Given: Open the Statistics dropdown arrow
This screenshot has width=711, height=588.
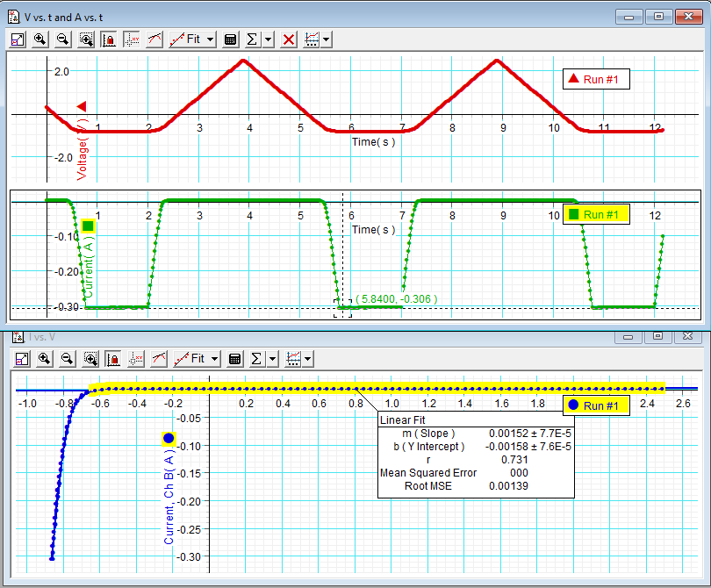Looking at the screenshot, I should [268, 39].
